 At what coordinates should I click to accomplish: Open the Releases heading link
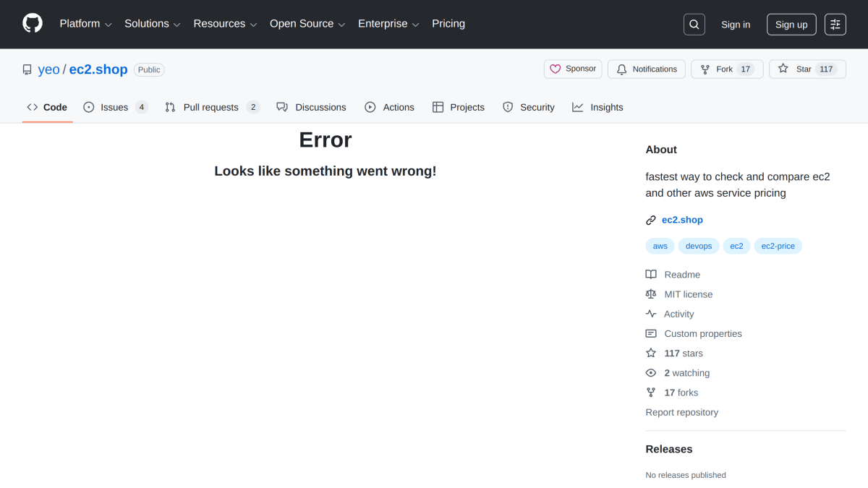(x=669, y=449)
